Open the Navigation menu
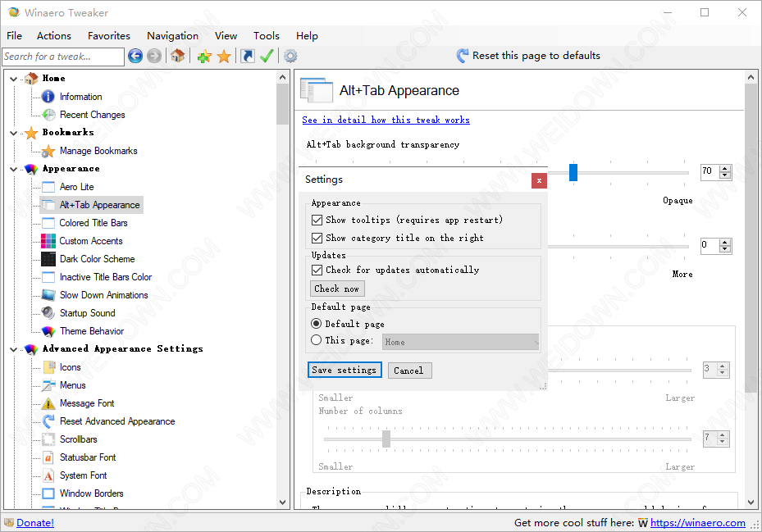 (x=172, y=36)
